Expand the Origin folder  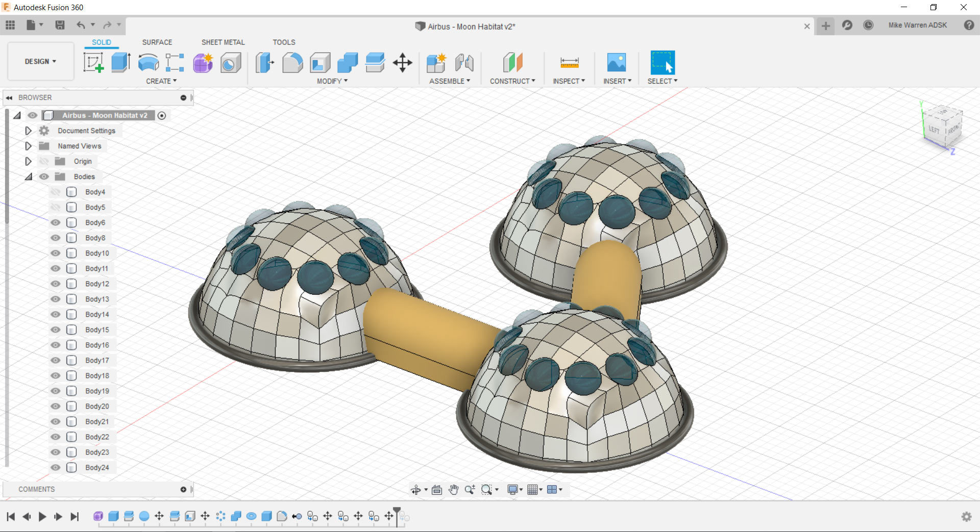[29, 161]
